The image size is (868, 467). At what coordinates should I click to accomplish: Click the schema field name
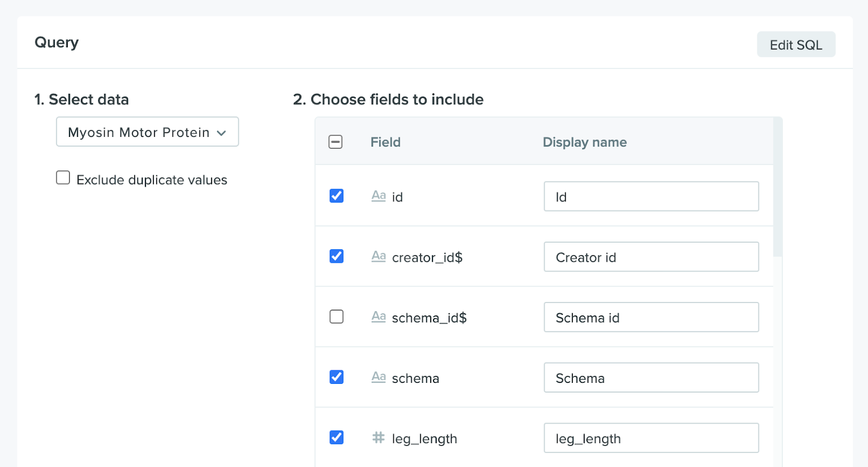(416, 378)
